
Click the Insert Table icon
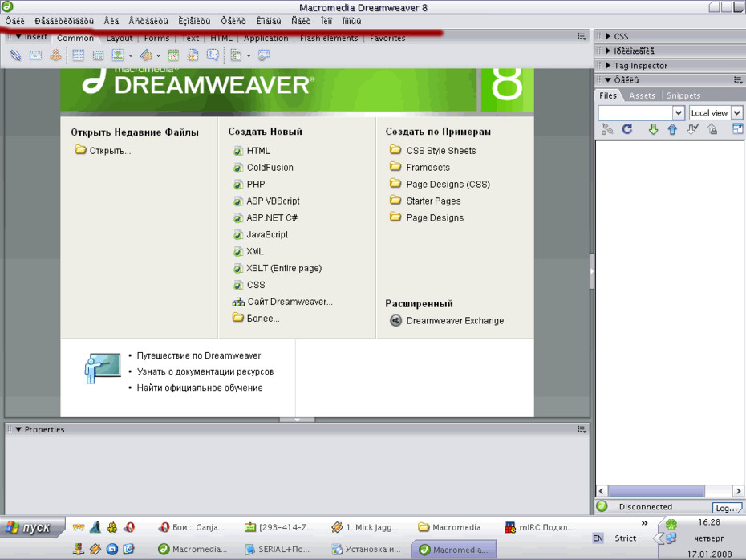tap(79, 55)
